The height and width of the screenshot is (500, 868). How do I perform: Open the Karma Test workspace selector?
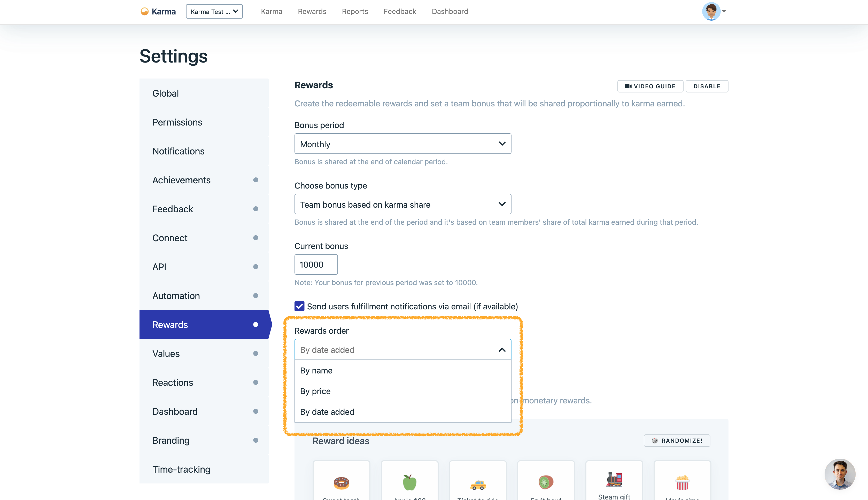214,12
